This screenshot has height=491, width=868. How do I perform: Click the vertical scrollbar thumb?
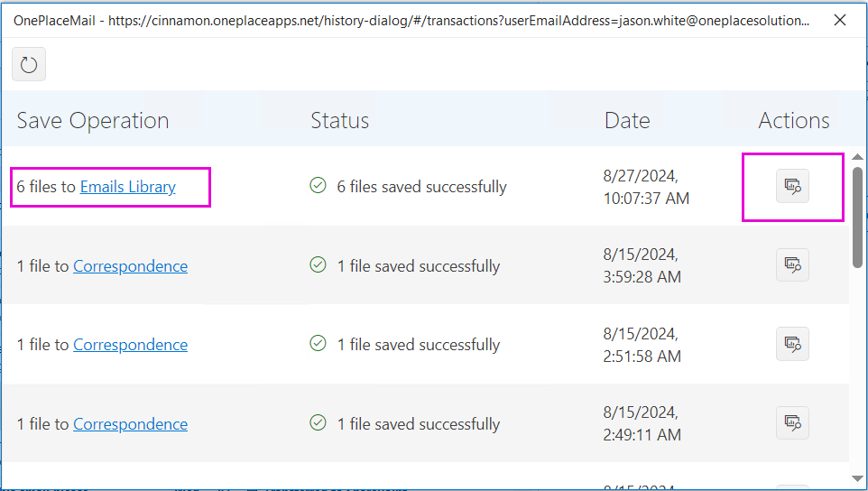[857, 217]
